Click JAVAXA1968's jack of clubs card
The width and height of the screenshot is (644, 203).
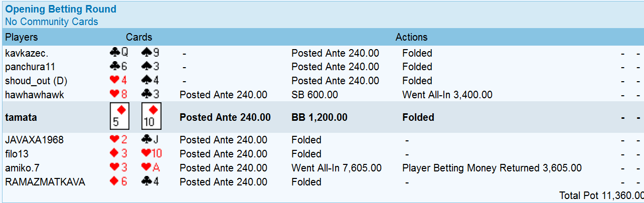click(151, 139)
